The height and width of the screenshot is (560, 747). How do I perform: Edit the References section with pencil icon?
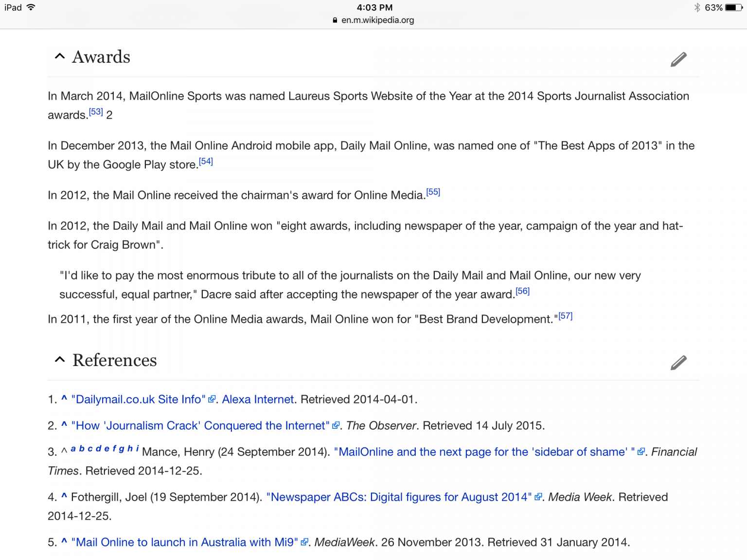(678, 363)
